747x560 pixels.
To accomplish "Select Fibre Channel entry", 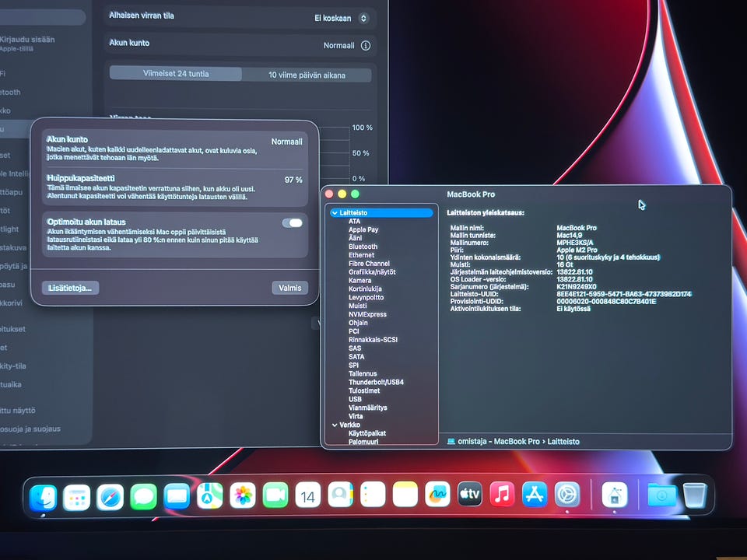I will click(369, 264).
